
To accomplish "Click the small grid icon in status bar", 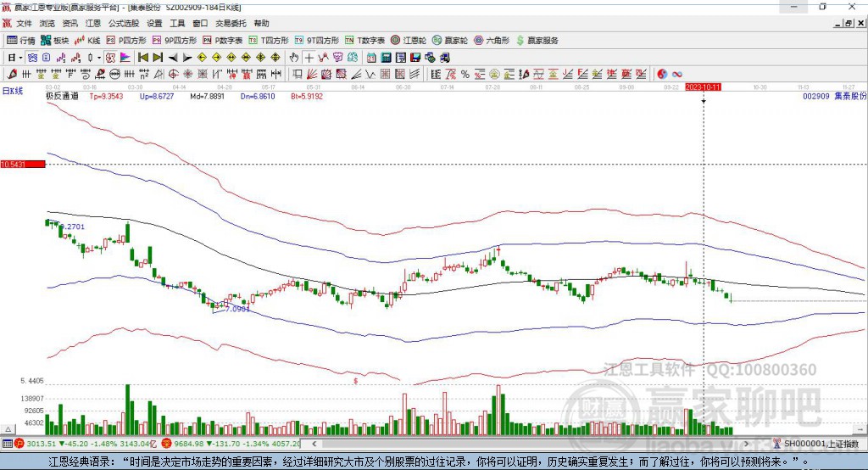I will coord(7,444).
